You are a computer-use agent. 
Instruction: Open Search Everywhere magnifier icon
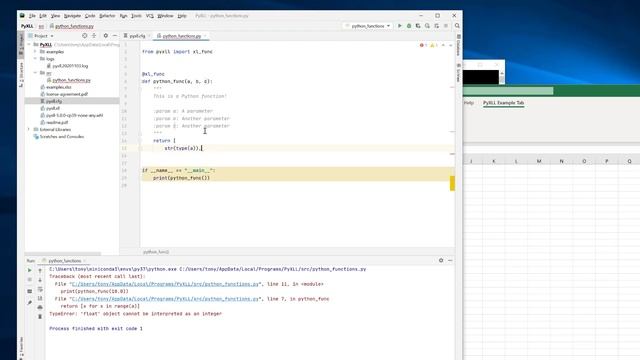point(457,26)
